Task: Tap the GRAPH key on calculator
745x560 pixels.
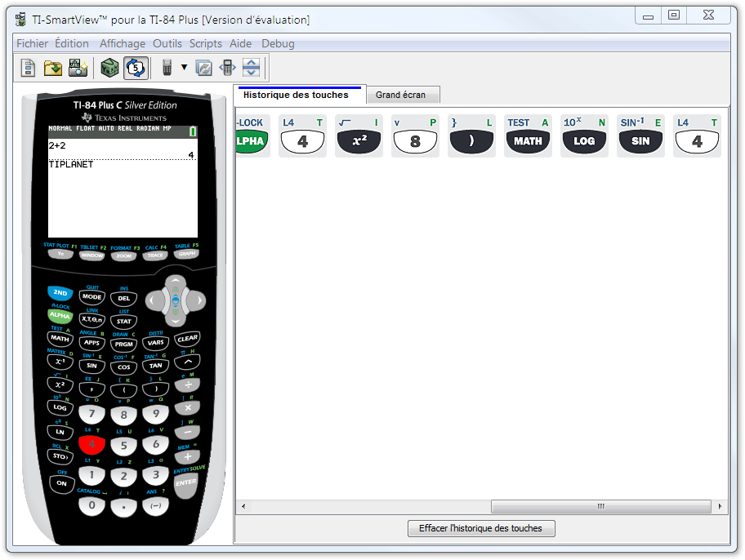Action: (187, 254)
